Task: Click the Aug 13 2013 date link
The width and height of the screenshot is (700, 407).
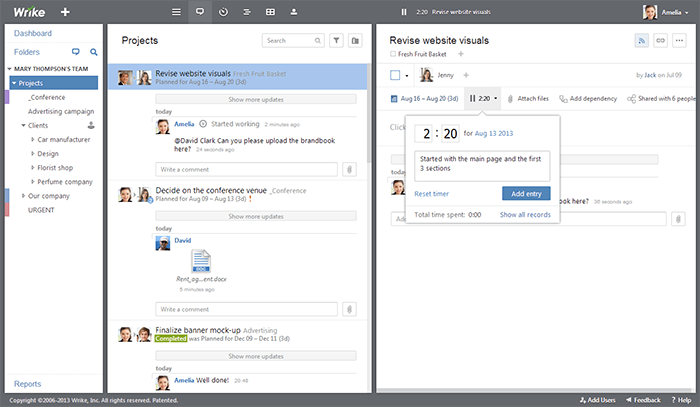Action: click(x=494, y=133)
